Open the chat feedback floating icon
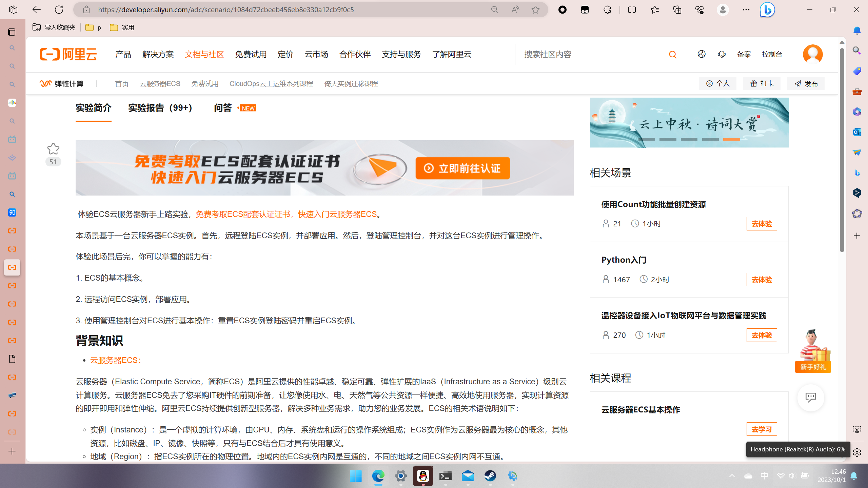Viewport: 868px width, 488px height. (x=811, y=397)
